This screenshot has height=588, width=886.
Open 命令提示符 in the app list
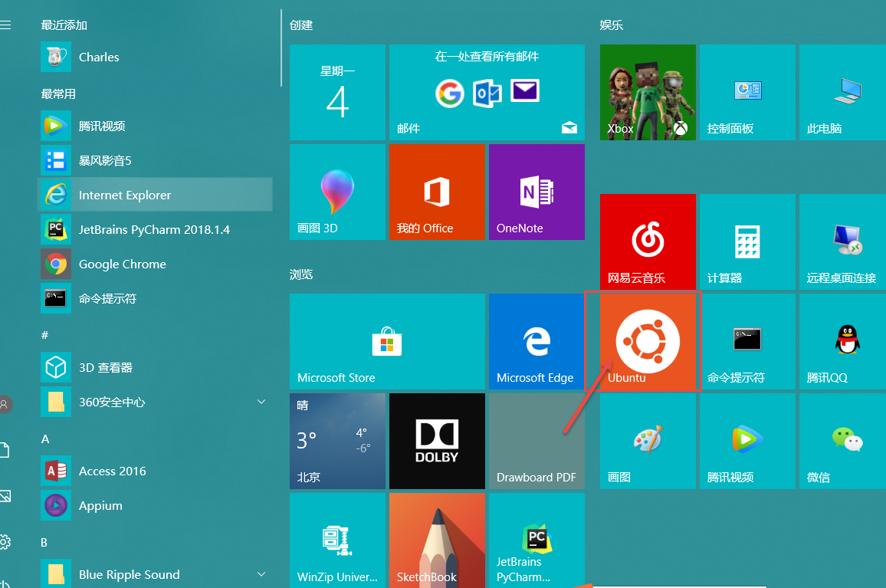(156, 298)
